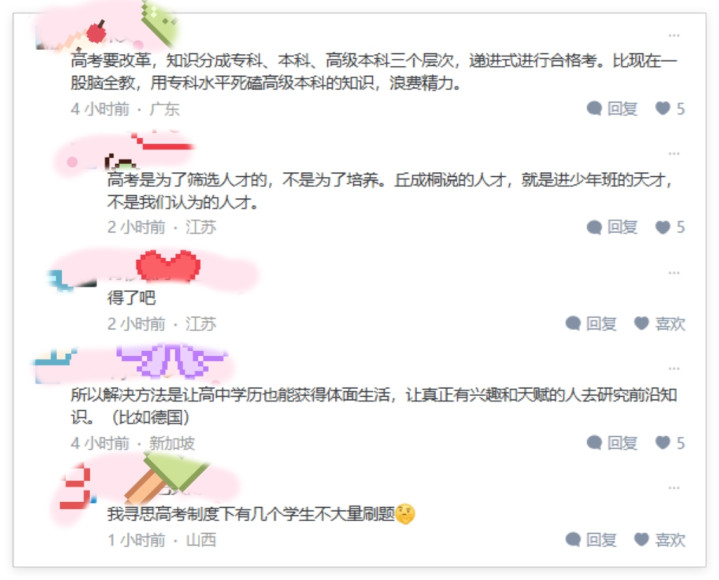Click the thinking emoji after 刷题
This screenshot has height=580, width=719.
point(405,514)
